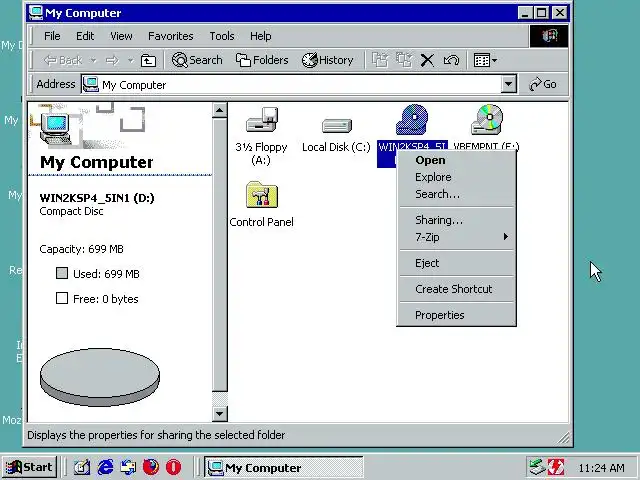Click the red system tray icon
640x480 pixels.
[x=556, y=467]
